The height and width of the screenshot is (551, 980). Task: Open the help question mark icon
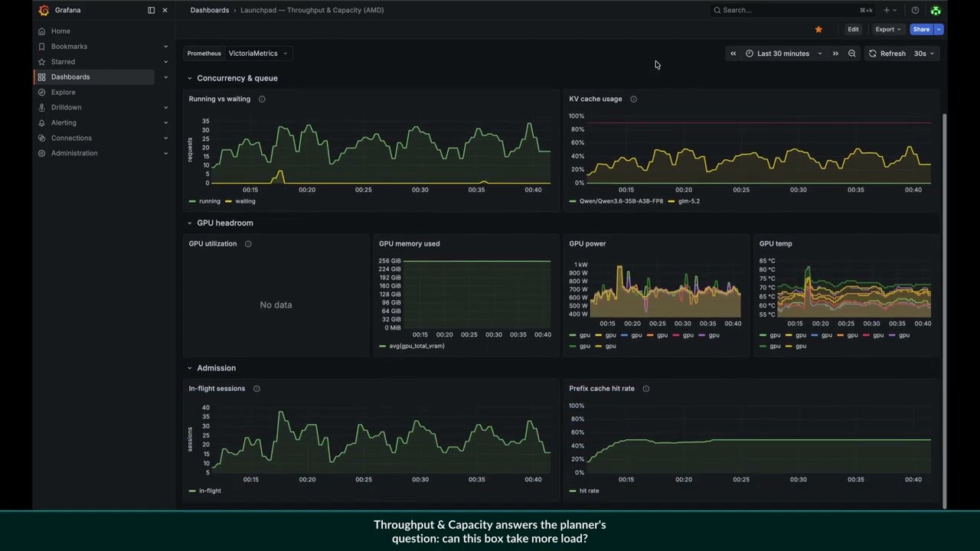(915, 10)
